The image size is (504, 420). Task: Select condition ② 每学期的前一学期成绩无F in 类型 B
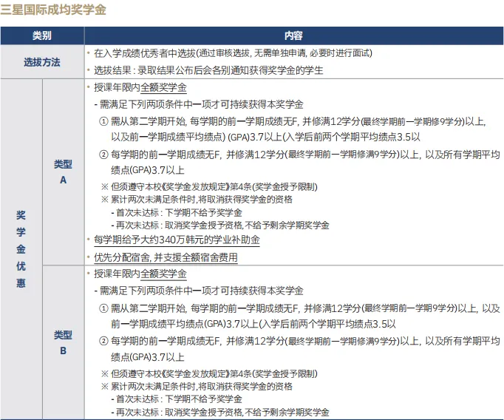tap(299, 341)
